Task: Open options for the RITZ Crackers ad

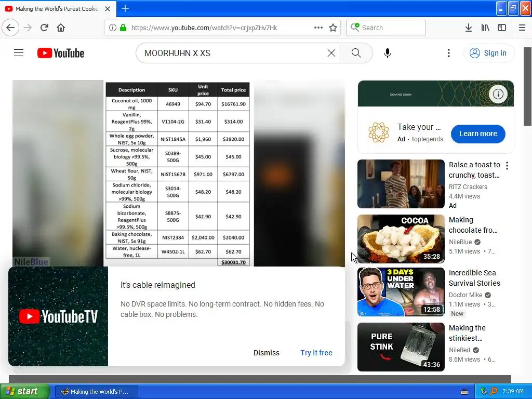Action: pos(507,166)
